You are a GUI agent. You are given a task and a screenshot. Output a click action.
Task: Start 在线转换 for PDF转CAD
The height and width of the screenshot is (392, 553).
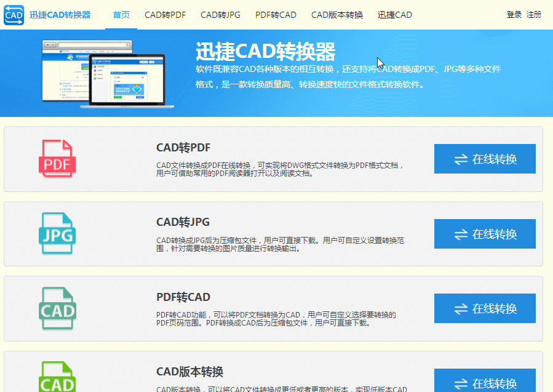[485, 308]
